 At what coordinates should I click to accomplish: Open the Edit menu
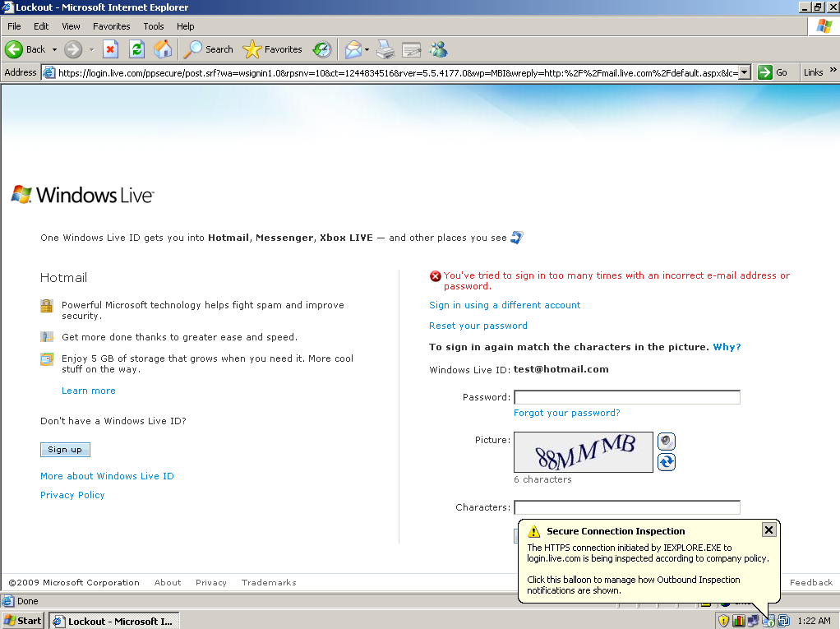41,26
